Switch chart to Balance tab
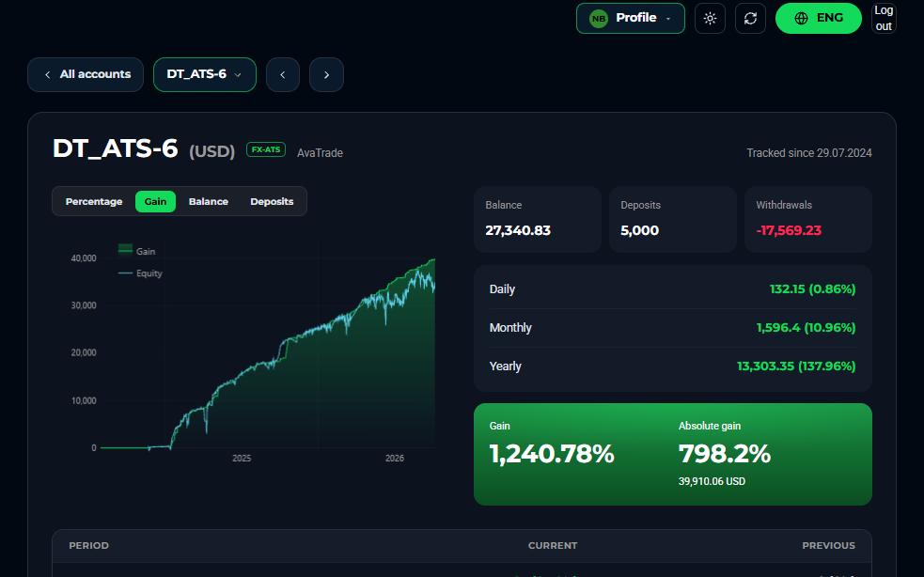The height and width of the screenshot is (577, 924). (x=208, y=201)
